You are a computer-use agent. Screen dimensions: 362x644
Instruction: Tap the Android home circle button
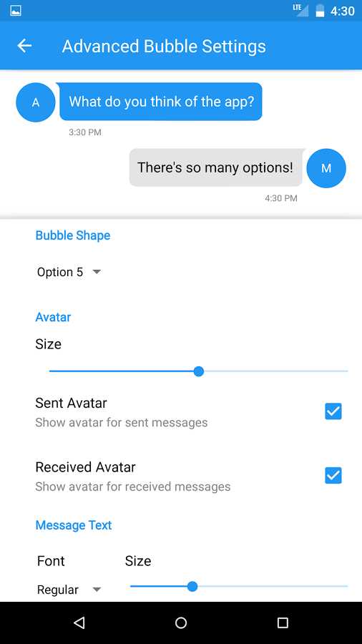(x=181, y=623)
